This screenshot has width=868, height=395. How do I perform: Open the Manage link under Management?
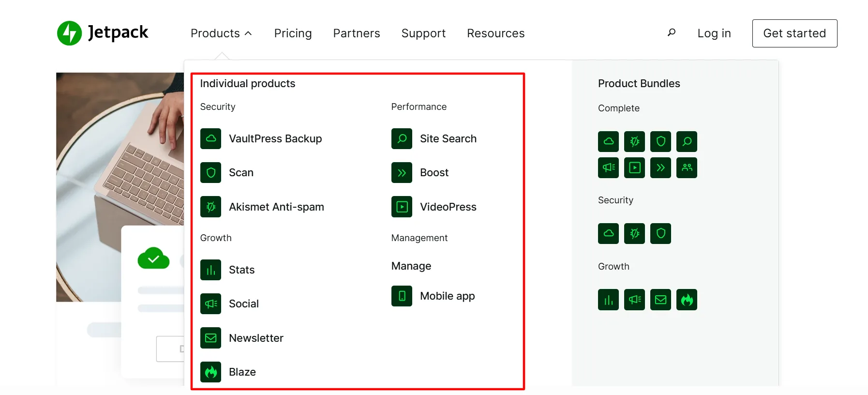(411, 266)
